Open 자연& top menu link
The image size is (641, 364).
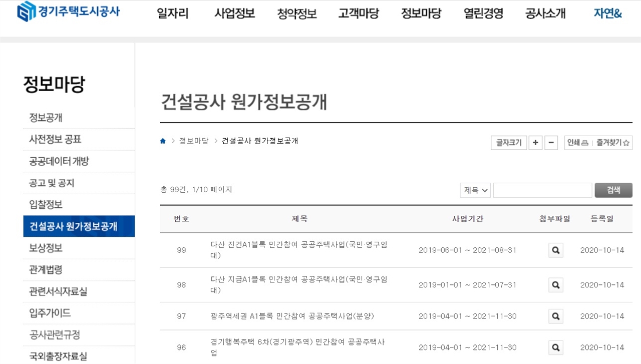608,14
